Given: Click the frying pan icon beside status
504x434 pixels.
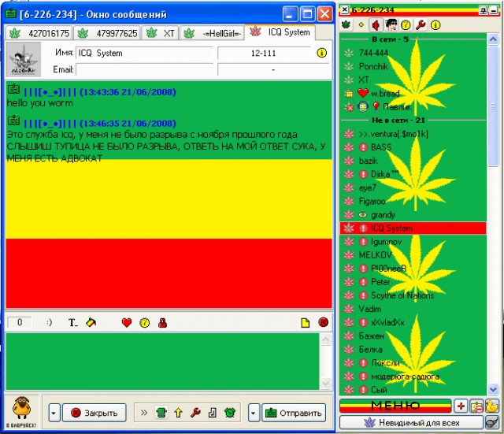Looking at the screenshot, I should pos(491,422).
